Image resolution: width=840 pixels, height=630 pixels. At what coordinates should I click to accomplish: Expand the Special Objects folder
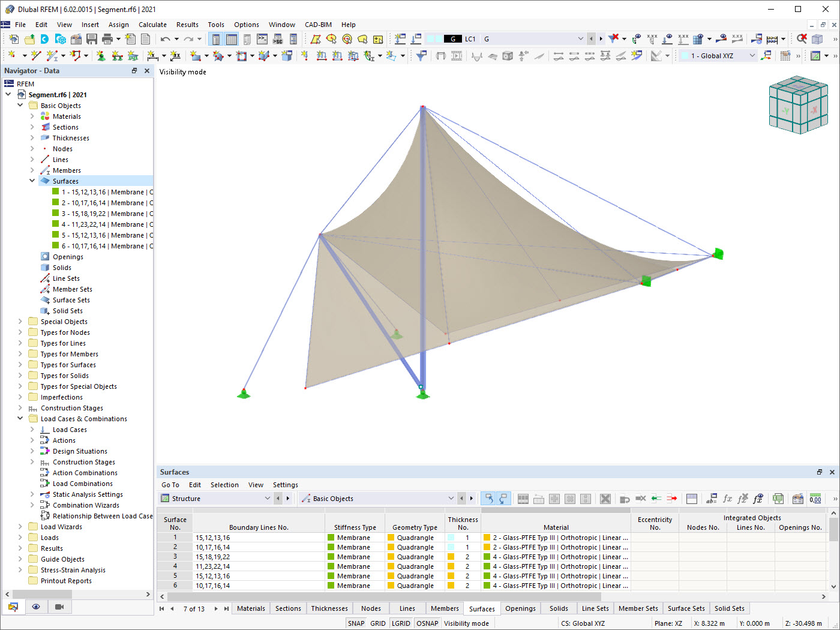tap(20, 321)
